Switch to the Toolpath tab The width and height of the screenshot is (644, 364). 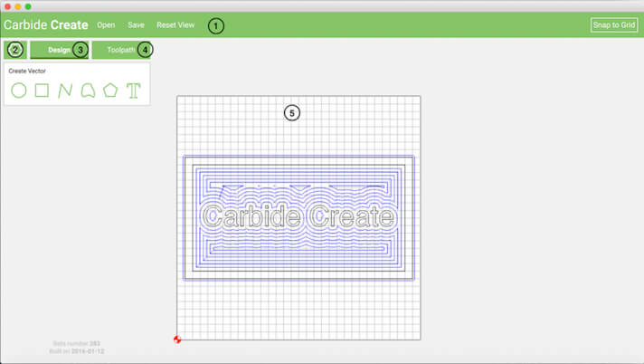(121, 50)
